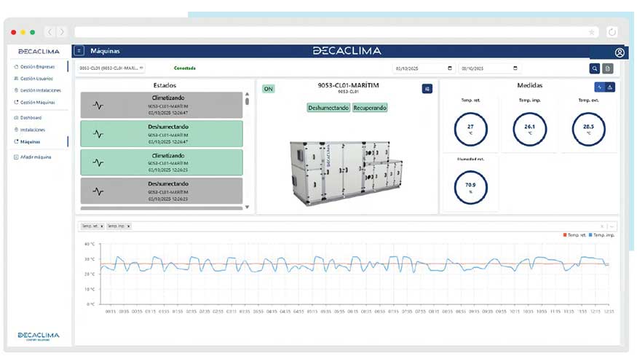Screen dimensions: 637x364
Task: Click the DECACLIMA logo at sidebar top
Action: tap(39, 52)
